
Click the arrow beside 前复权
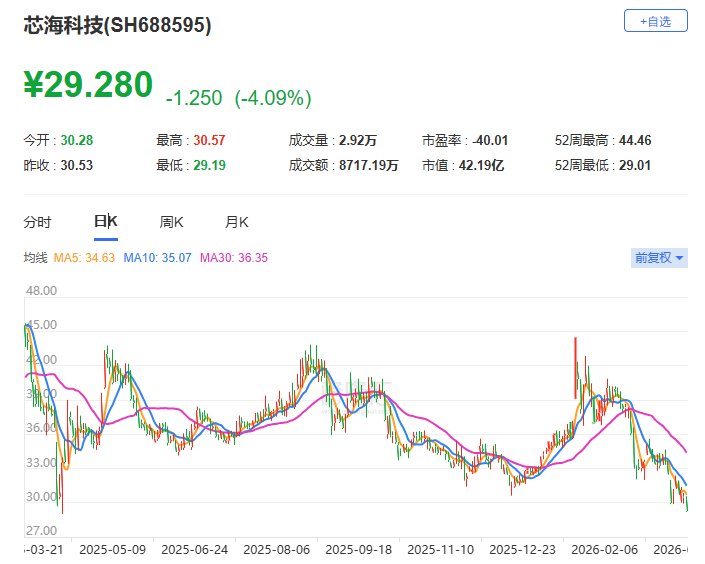pos(680,258)
